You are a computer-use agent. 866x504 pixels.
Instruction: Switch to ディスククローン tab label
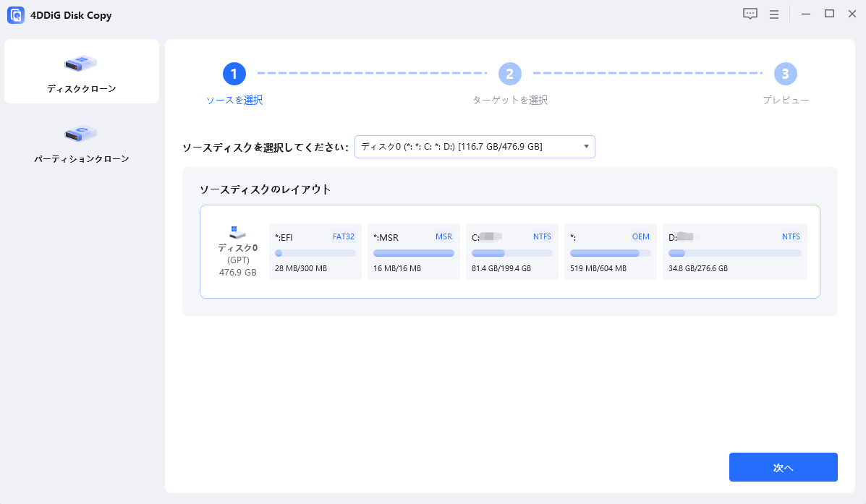pos(81,89)
